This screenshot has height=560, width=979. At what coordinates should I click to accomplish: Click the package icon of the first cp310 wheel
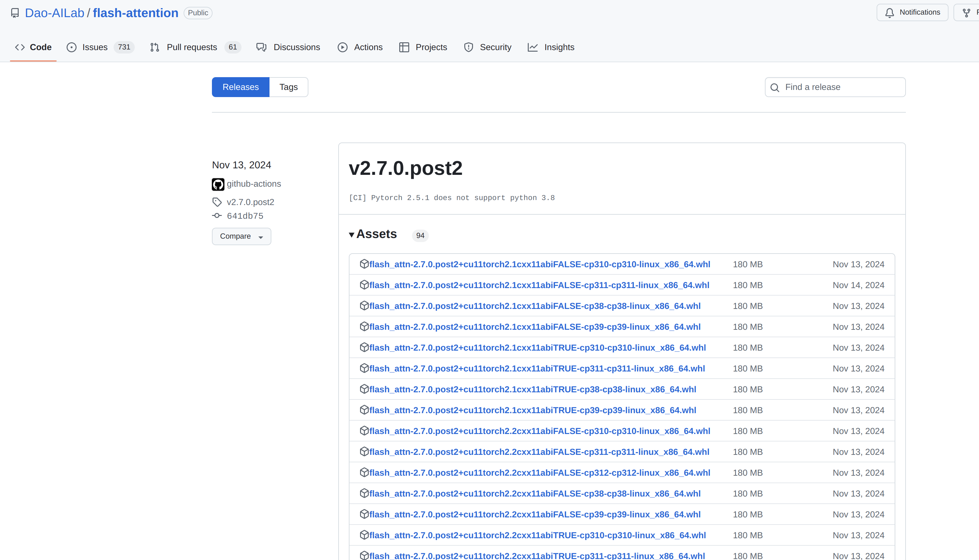[x=364, y=264]
